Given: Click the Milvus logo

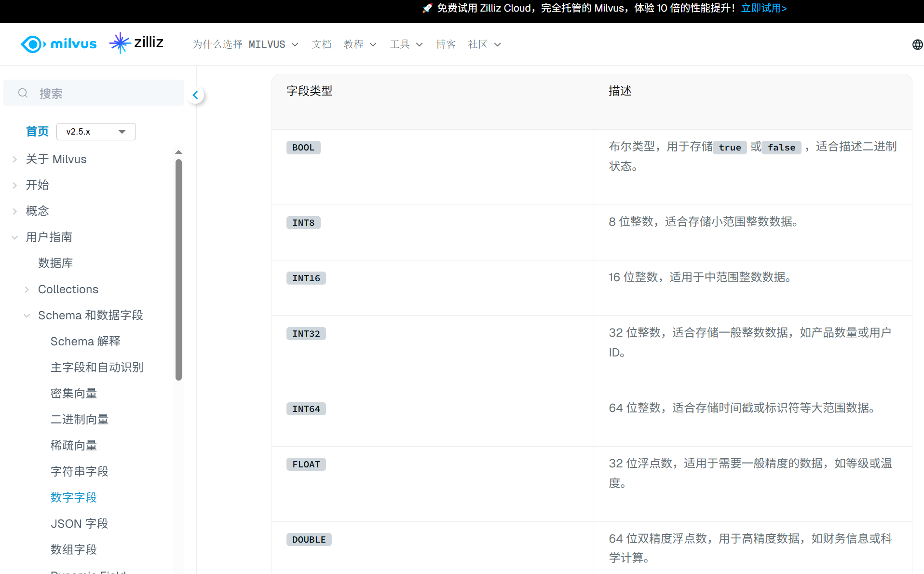Looking at the screenshot, I should click(58, 44).
